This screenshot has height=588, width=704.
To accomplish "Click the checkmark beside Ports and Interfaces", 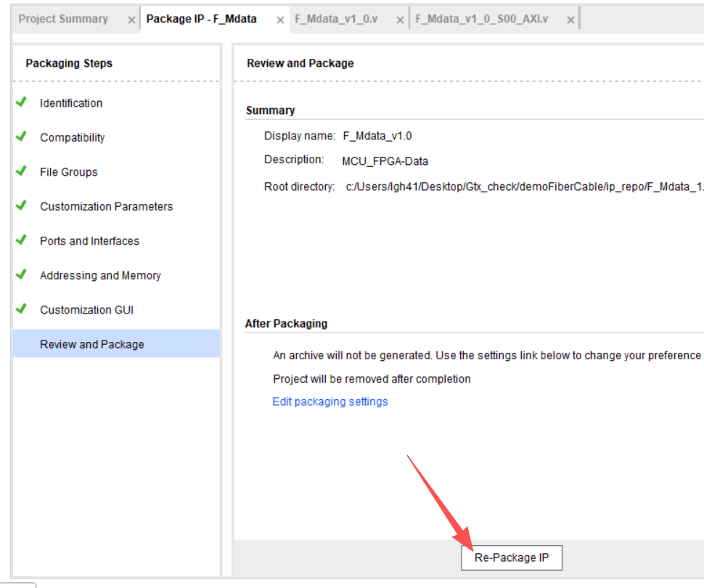I will 21,240.
